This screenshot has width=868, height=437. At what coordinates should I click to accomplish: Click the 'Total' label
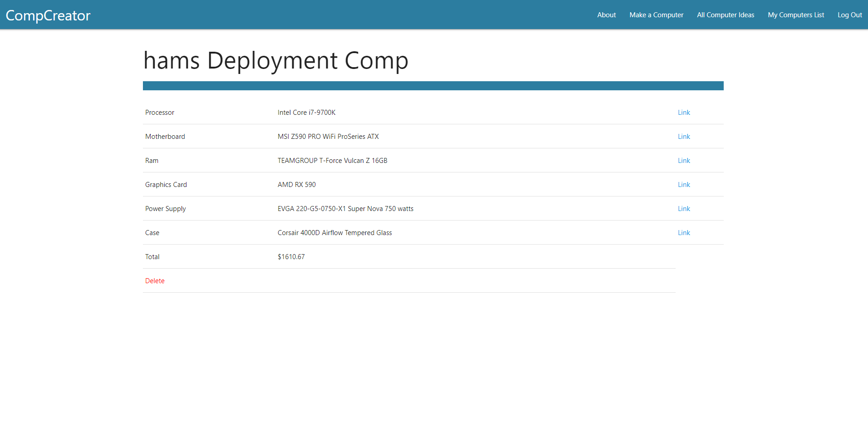152,257
